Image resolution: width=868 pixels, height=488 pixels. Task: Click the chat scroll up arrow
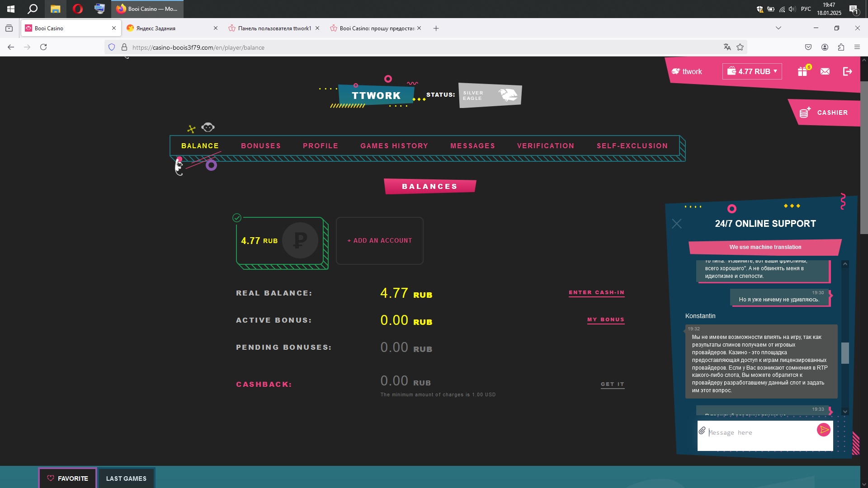845,264
